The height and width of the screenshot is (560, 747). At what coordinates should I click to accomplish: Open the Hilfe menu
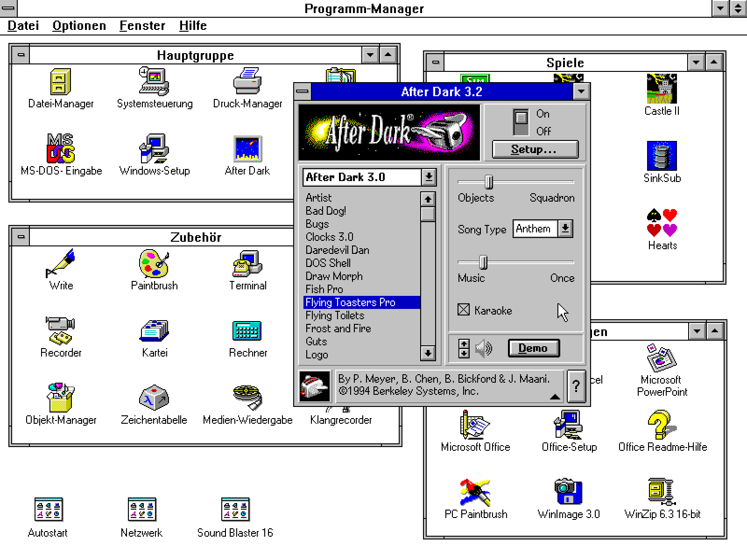(193, 26)
